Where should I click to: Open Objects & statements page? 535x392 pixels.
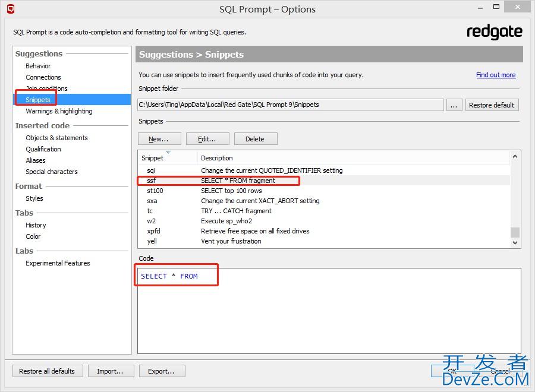tap(56, 138)
